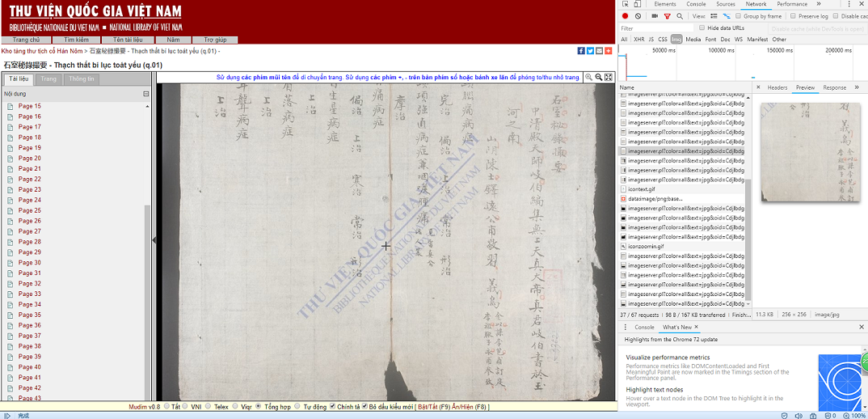Open the Tìm kiếm menu

click(77, 40)
